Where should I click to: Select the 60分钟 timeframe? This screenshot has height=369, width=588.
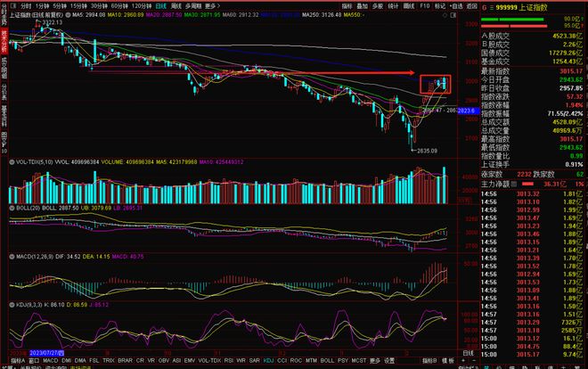click(x=114, y=5)
